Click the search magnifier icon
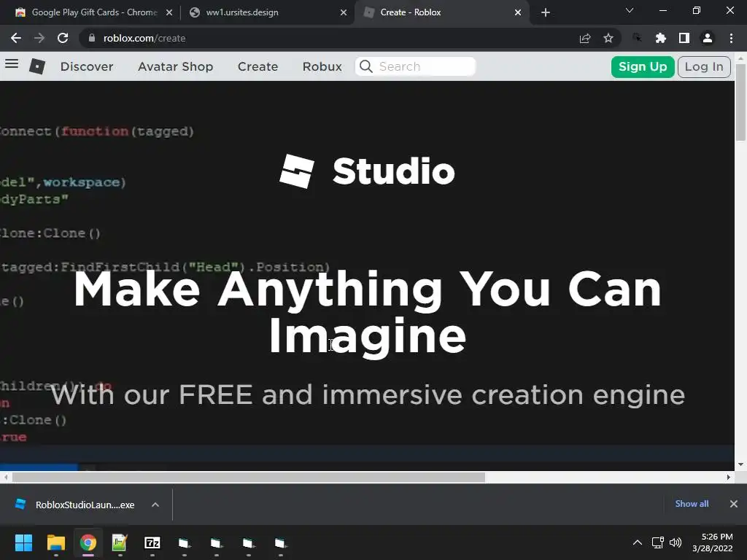The image size is (747, 560). coord(366,66)
